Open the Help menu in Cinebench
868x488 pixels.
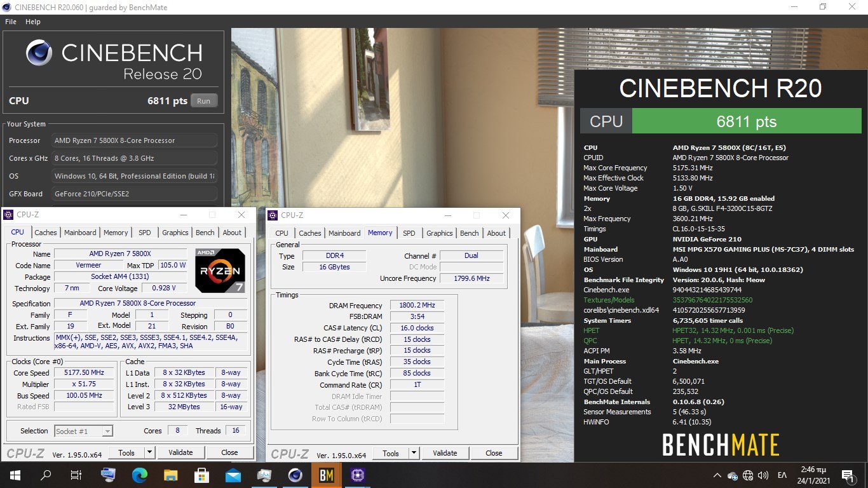point(33,22)
